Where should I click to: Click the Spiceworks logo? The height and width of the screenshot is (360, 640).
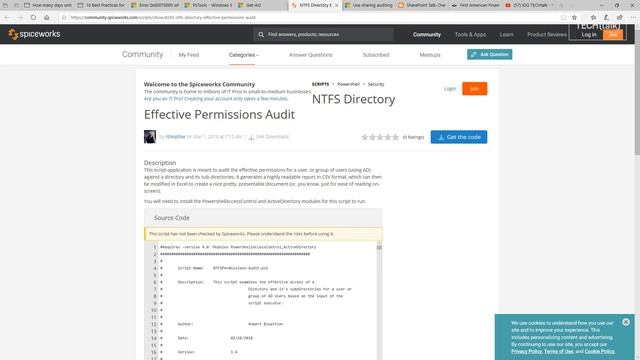click(x=34, y=34)
